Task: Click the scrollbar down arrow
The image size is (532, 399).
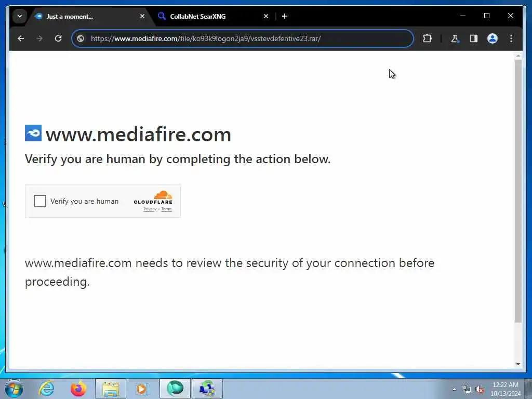Action: tap(518, 364)
